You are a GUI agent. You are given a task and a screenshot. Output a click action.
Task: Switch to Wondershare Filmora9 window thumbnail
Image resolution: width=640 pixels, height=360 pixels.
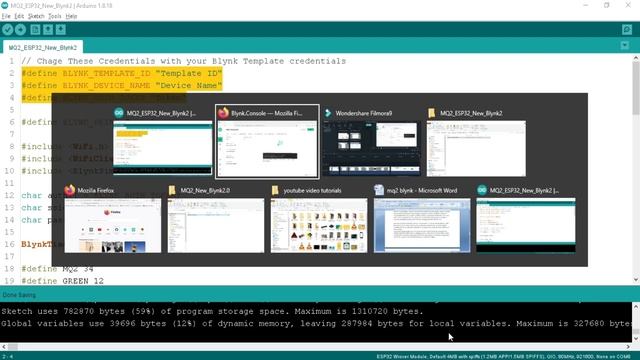371,149
